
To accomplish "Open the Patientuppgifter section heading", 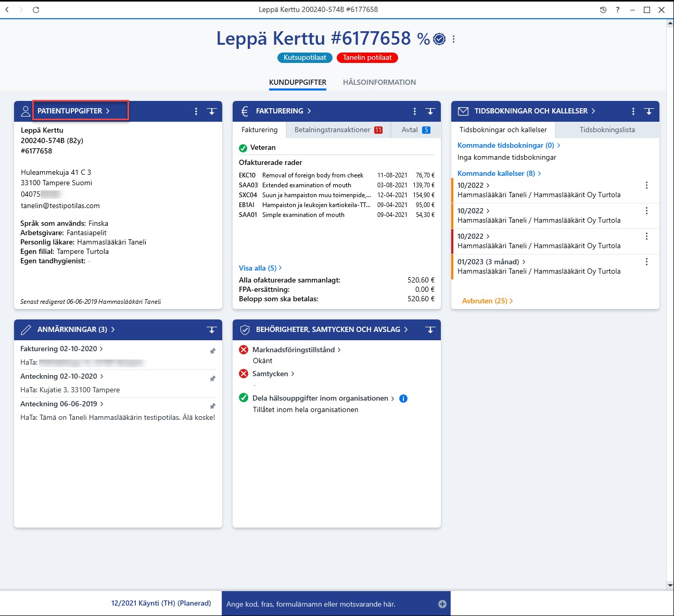I will coord(73,111).
